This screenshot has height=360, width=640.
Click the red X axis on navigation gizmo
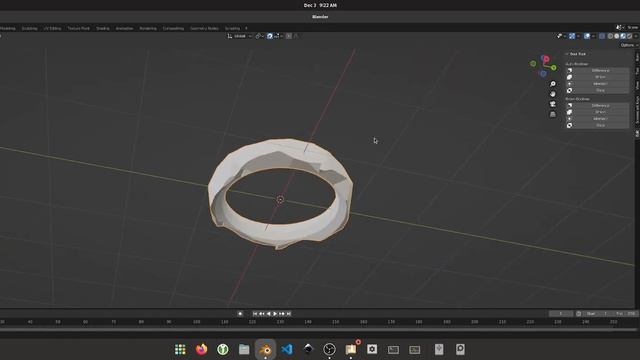pyautogui.click(x=546, y=59)
